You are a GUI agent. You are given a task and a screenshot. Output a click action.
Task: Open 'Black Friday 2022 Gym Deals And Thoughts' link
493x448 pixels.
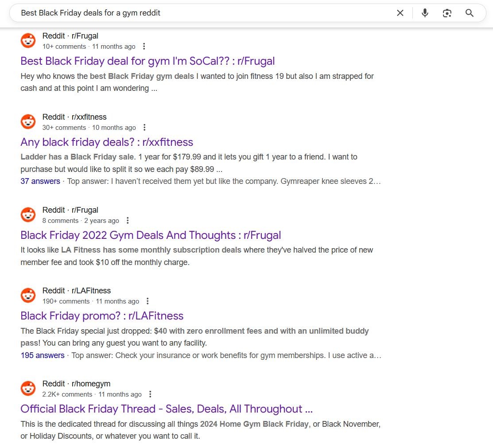[151, 235]
